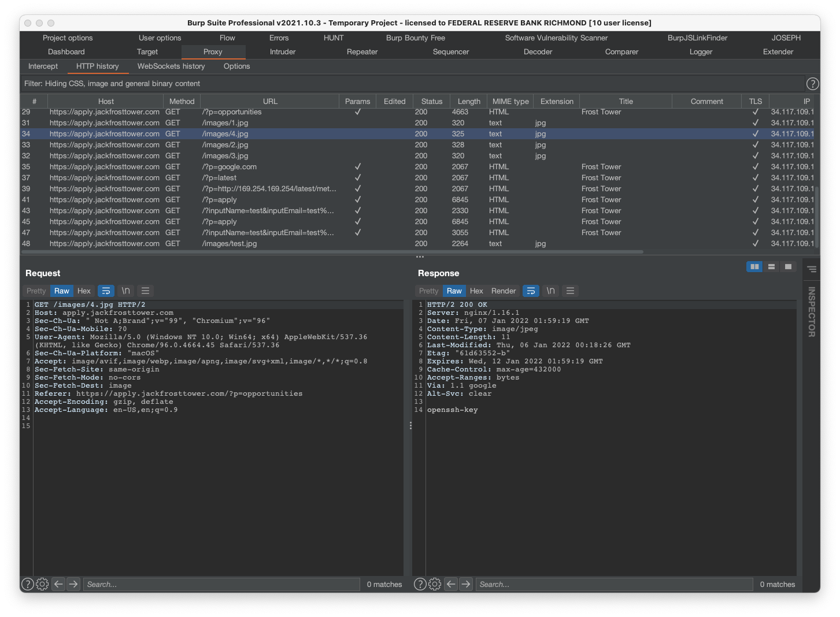Sort history by MIME type column

point(510,102)
